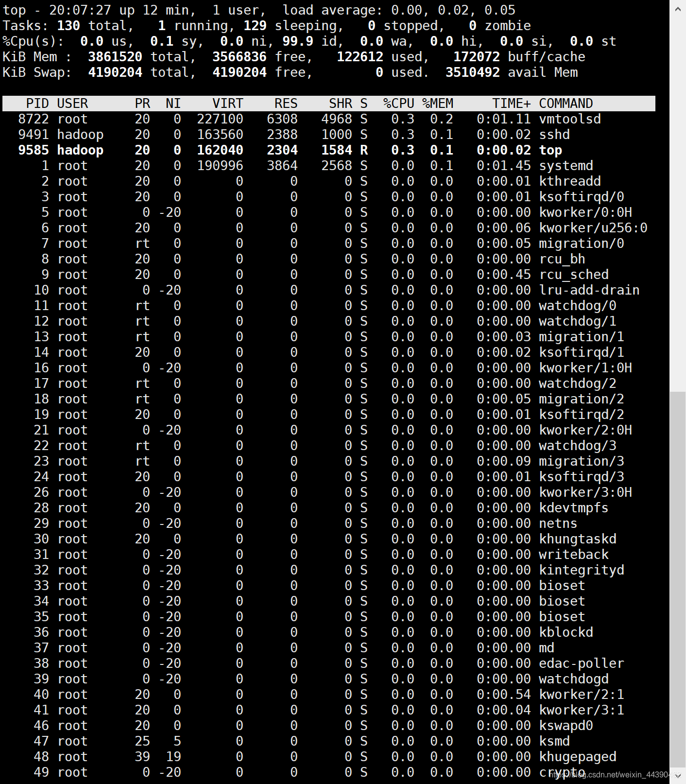Viewport: 686px width, 784px height.
Task: Click the SHR column header
Action: [x=341, y=104]
